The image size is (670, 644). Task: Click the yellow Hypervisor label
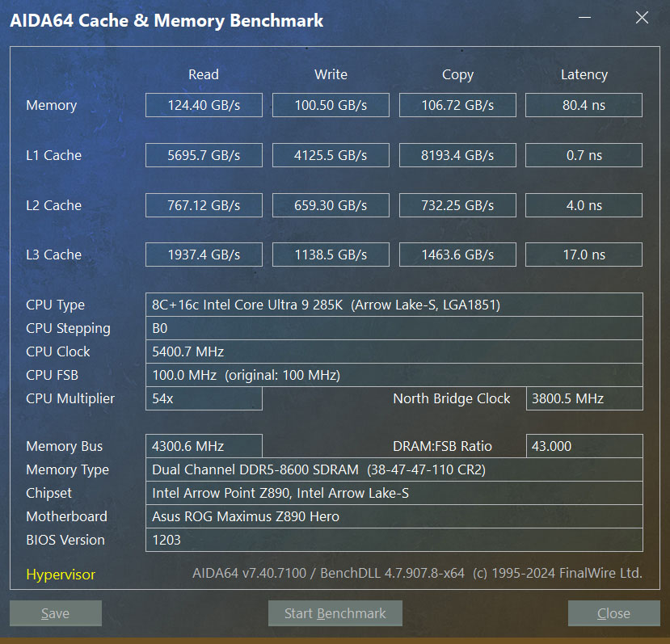click(61, 575)
